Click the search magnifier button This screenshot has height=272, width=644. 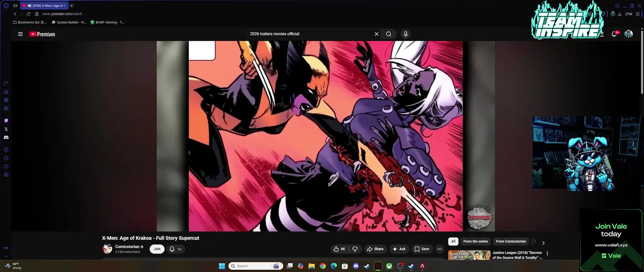pyautogui.click(x=388, y=34)
